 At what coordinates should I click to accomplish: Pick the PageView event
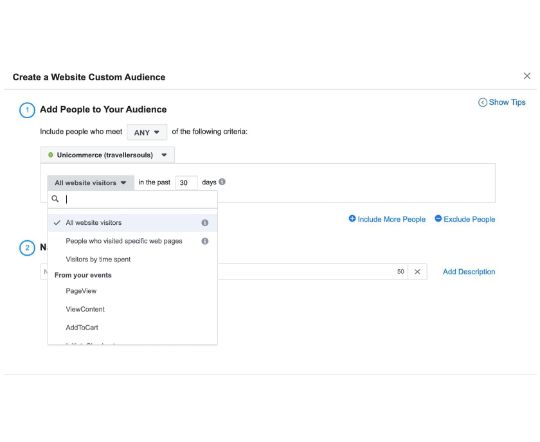[132, 291]
